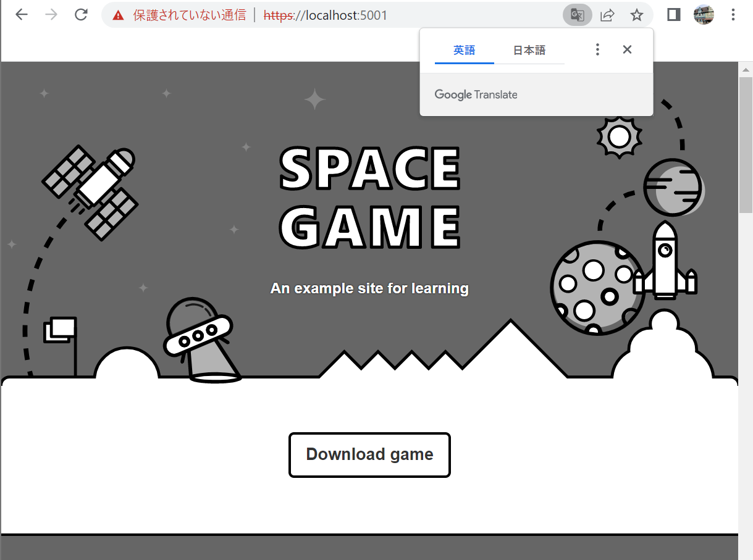Click the scrollbar up arrow
Viewport: 753px width, 560px height.
pyautogui.click(x=746, y=69)
